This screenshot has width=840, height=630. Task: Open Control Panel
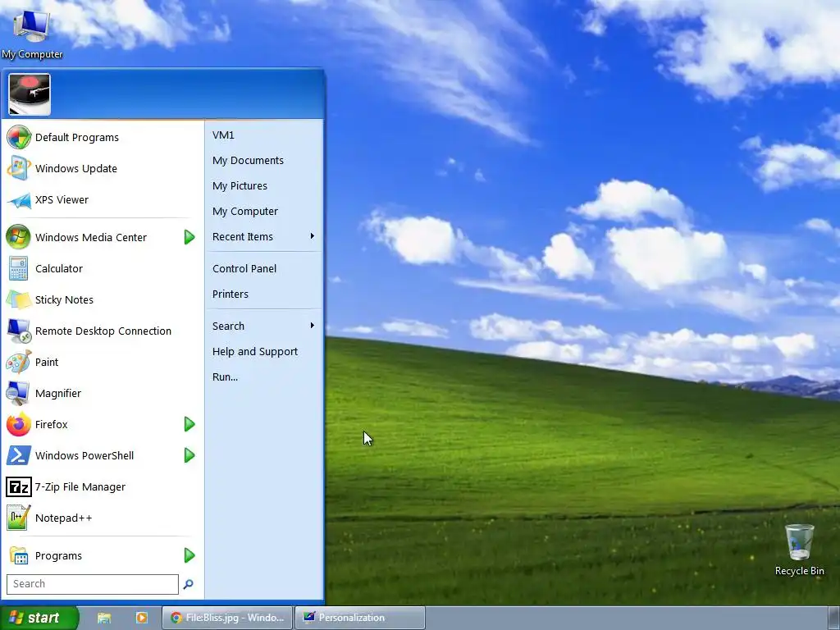[x=263, y=268]
